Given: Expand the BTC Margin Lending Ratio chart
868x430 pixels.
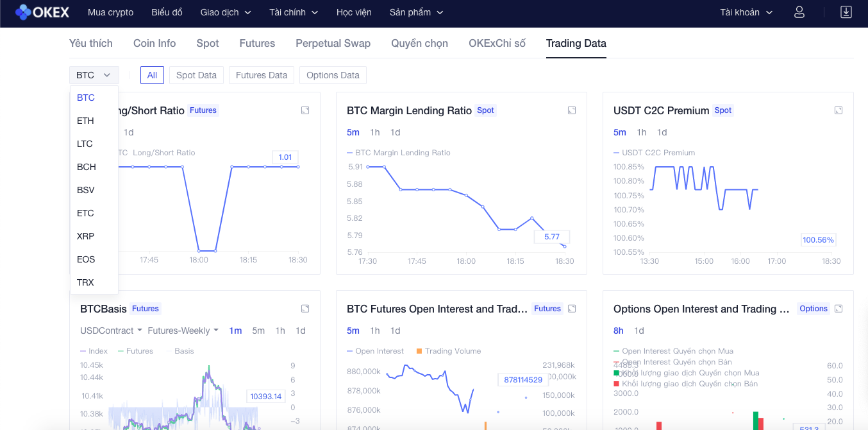Looking at the screenshot, I should [572, 110].
